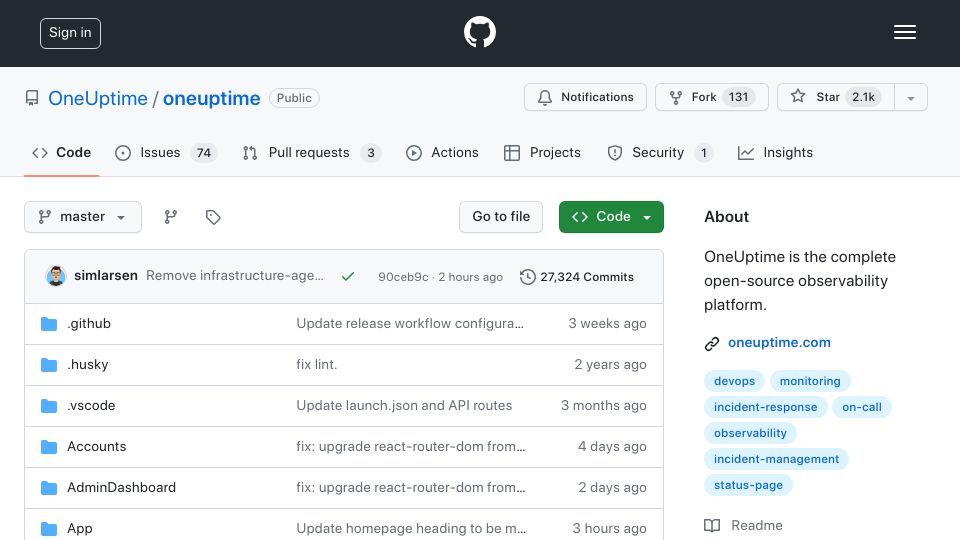Viewport: 960px width, 540px height.
Task: Open 'Update launch.json and API routes' commit
Action: pos(404,405)
